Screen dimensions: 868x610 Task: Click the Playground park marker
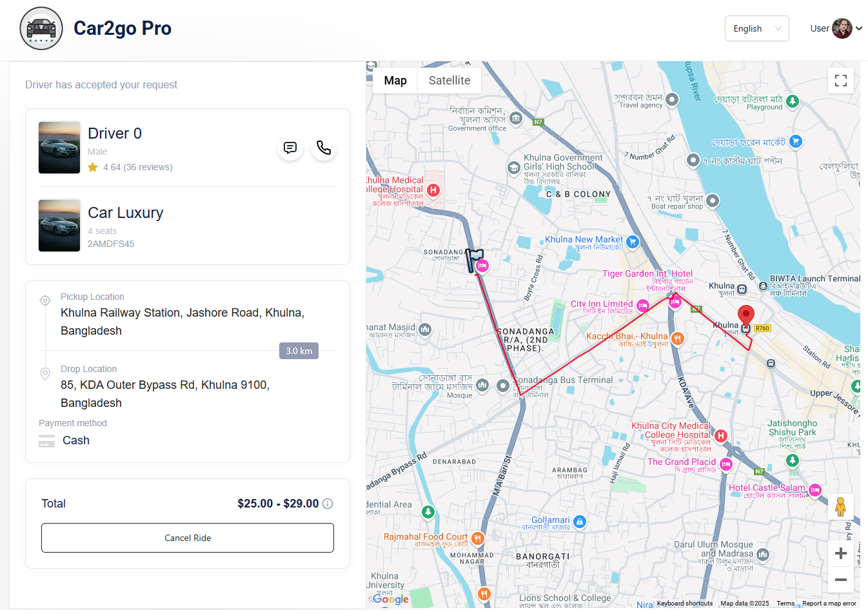click(793, 101)
